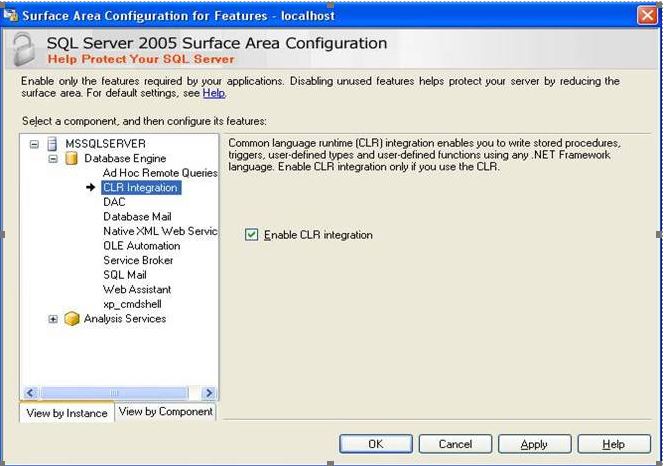Select Database Engine label
Viewport: 664px width, 466px height.
click(125, 158)
